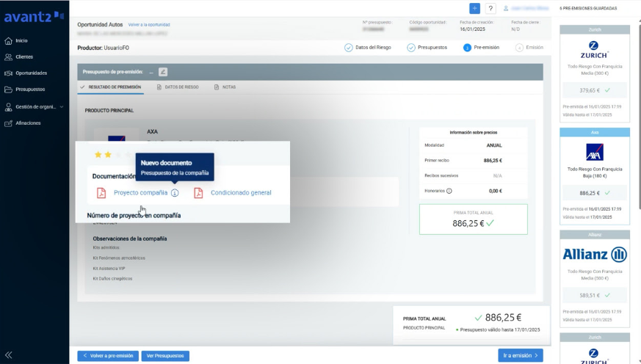Click the Modalidad ANUAL value
641x364 pixels.
pos(494,145)
